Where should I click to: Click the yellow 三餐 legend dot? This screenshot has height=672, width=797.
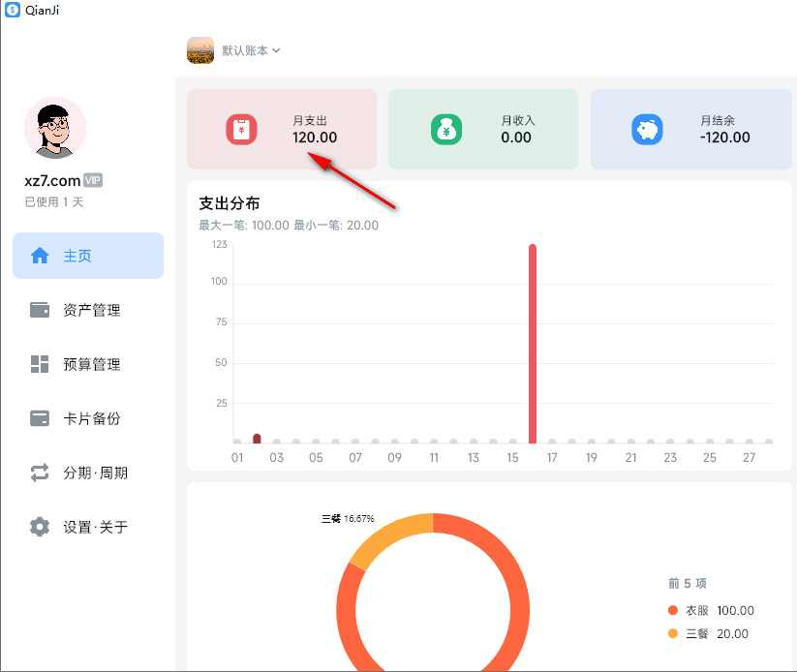click(x=673, y=633)
